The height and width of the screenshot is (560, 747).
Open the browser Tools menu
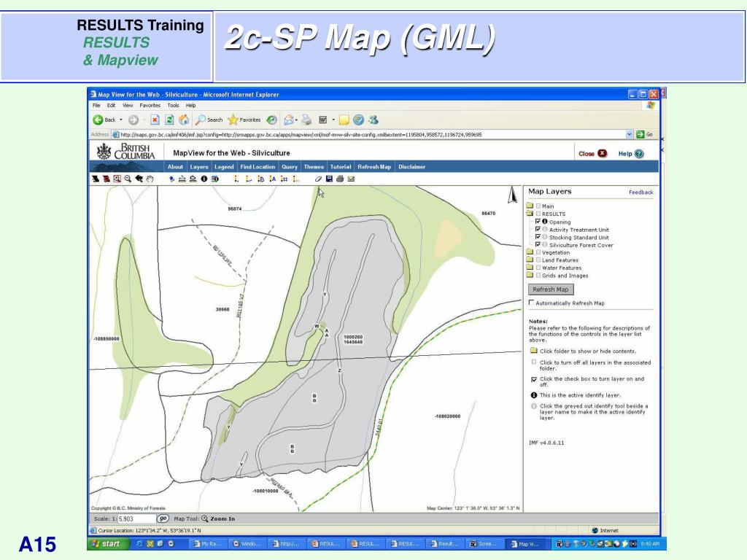(x=173, y=105)
